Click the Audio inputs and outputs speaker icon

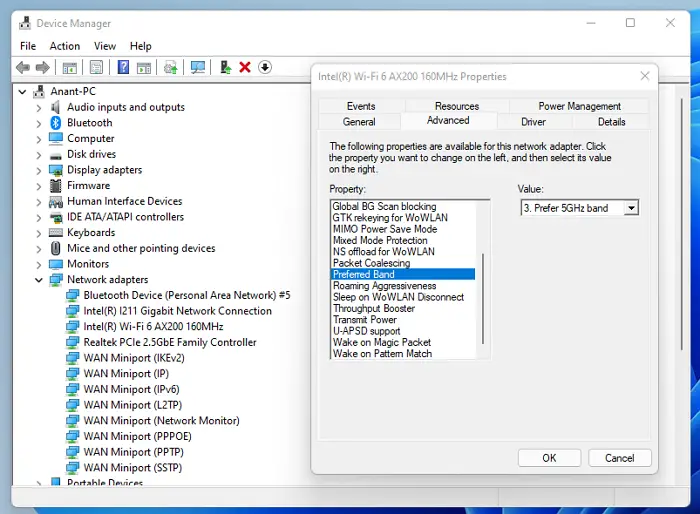tap(55, 107)
